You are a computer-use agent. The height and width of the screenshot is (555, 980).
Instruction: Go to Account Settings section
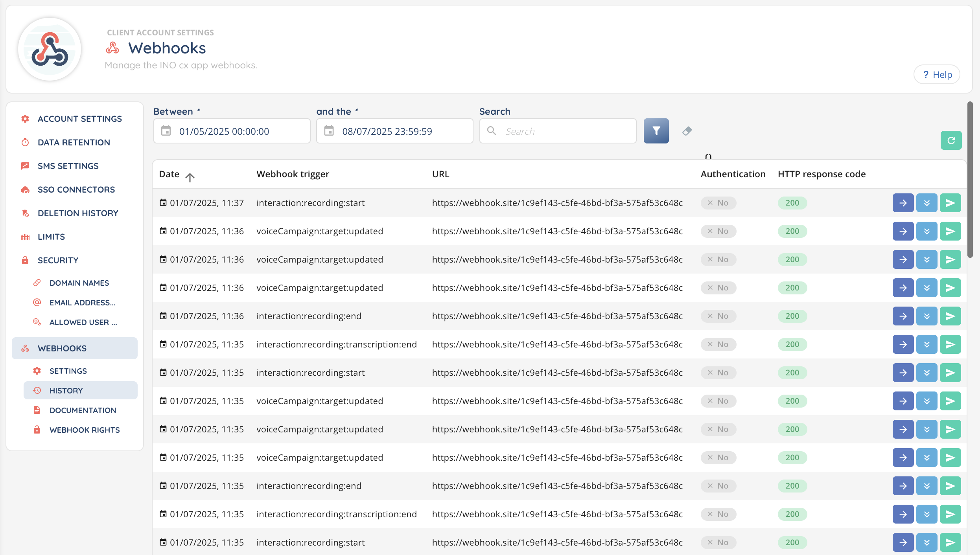click(79, 119)
